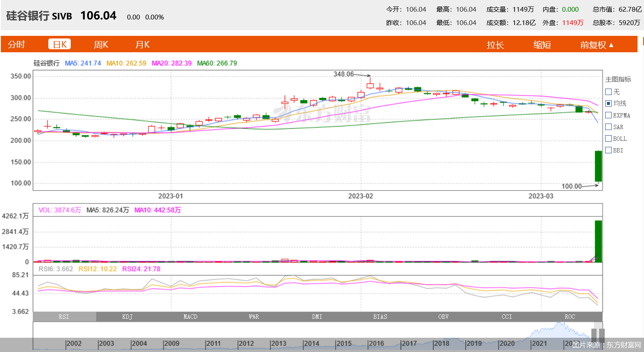Switch to the ROC indicator tab
The height and width of the screenshot is (352, 644).
click(570, 317)
